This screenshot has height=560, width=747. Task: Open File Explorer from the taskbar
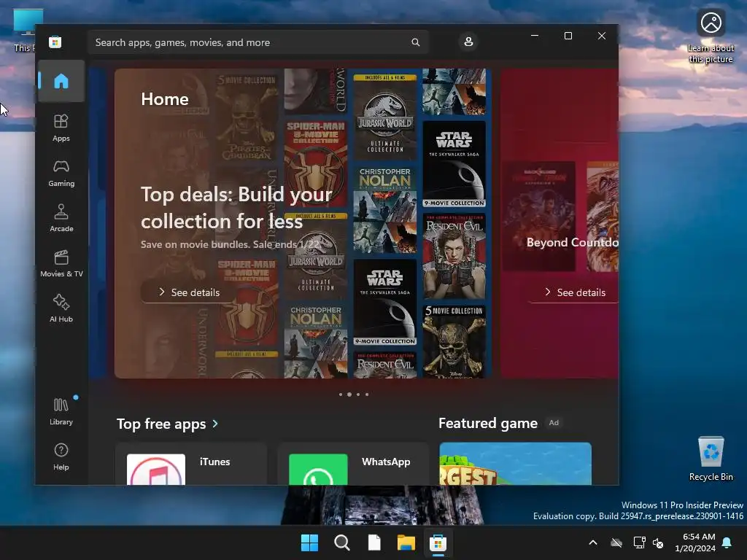(406, 542)
